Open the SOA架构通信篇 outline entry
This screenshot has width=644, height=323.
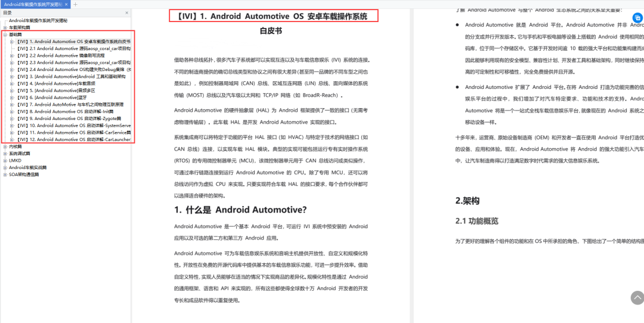click(24, 174)
